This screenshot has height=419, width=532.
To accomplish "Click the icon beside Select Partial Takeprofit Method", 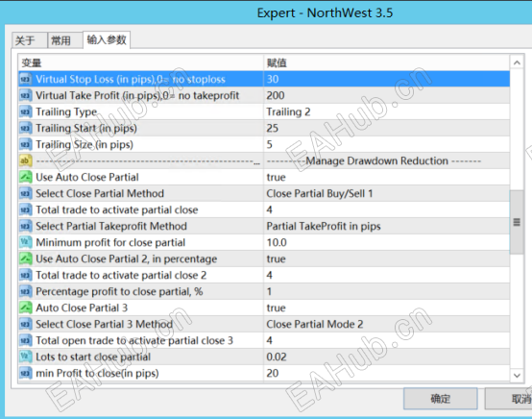I will [25, 226].
